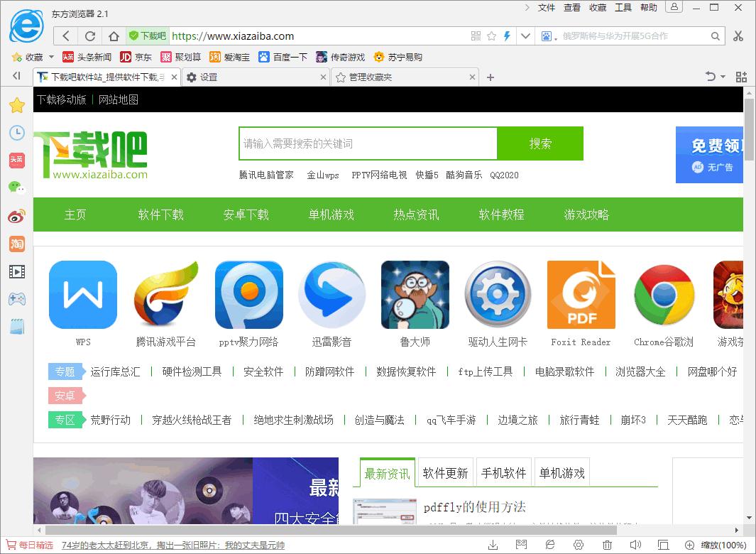Open the download manager icon in status bar
The image size is (756, 554).
click(493, 545)
